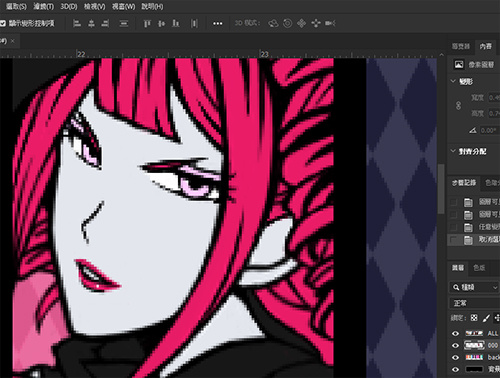This screenshot has height=378, width=500.
Task: Switch to the tab left of 內容
Action: tap(461, 46)
